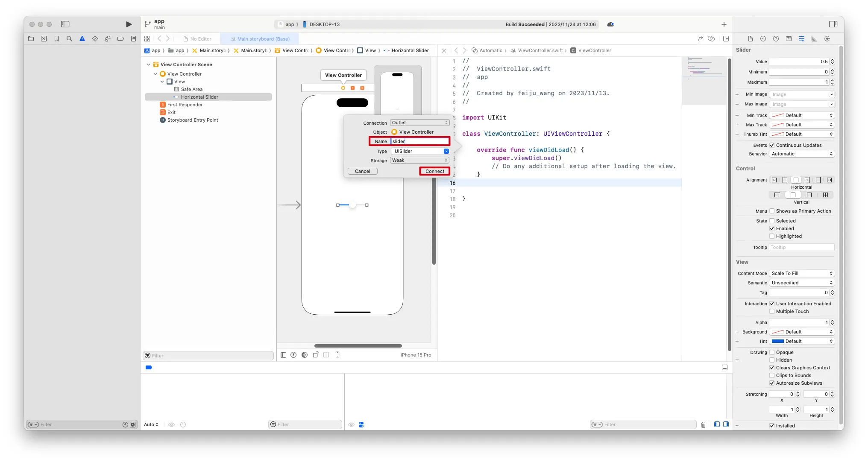Image resolution: width=868 pixels, height=462 pixels.
Task: Click the Name text field
Action: (419, 141)
